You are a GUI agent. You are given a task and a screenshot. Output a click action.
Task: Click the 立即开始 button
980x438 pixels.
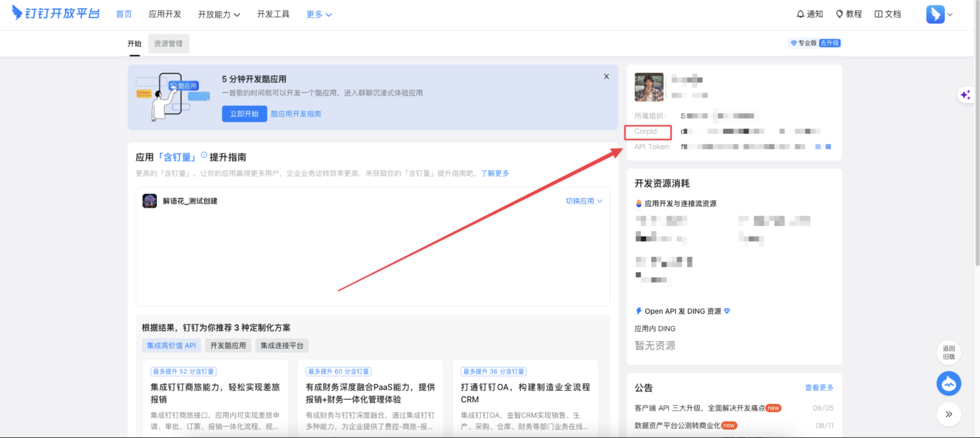(x=244, y=114)
